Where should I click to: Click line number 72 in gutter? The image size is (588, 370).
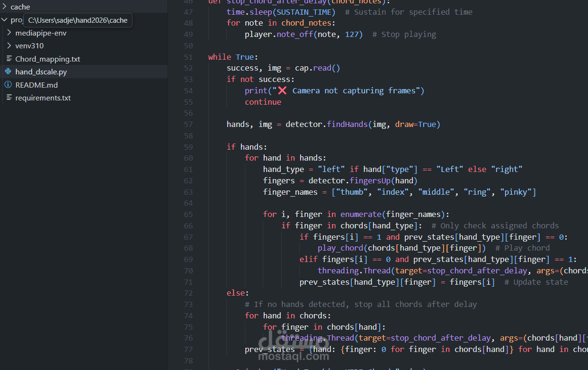click(x=188, y=293)
